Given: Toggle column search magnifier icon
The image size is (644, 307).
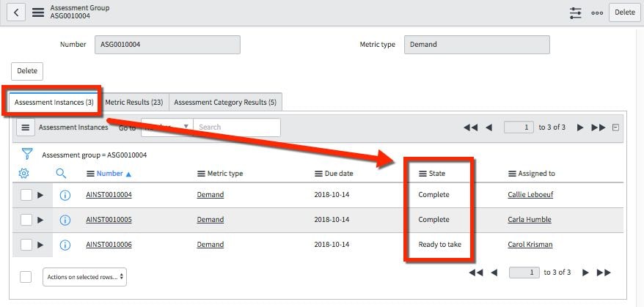Looking at the screenshot, I should click(x=61, y=174).
